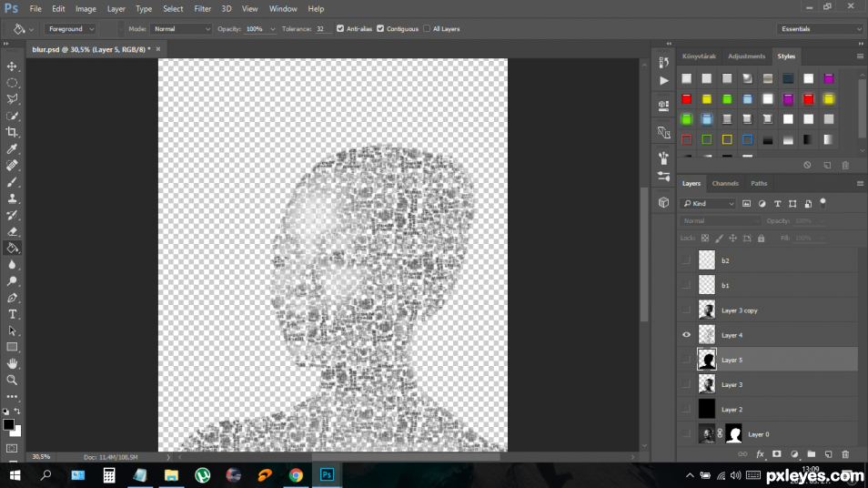
Task: Select the Dodge tool
Action: pyautogui.click(x=12, y=281)
